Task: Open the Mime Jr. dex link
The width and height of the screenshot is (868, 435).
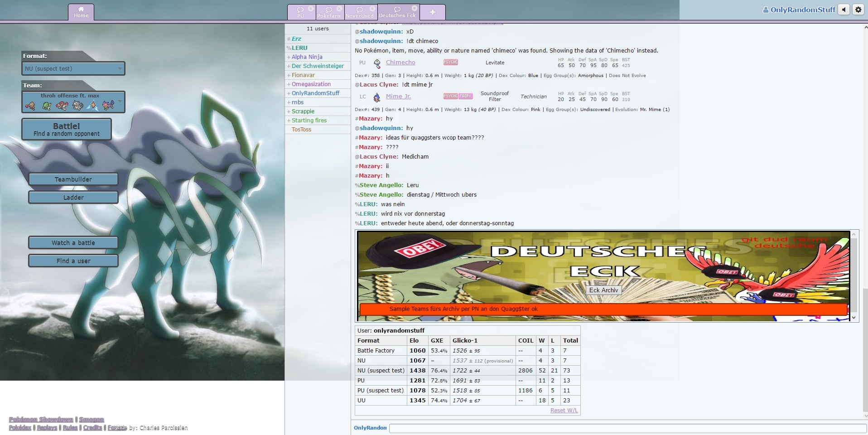Action: tap(398, 97)
